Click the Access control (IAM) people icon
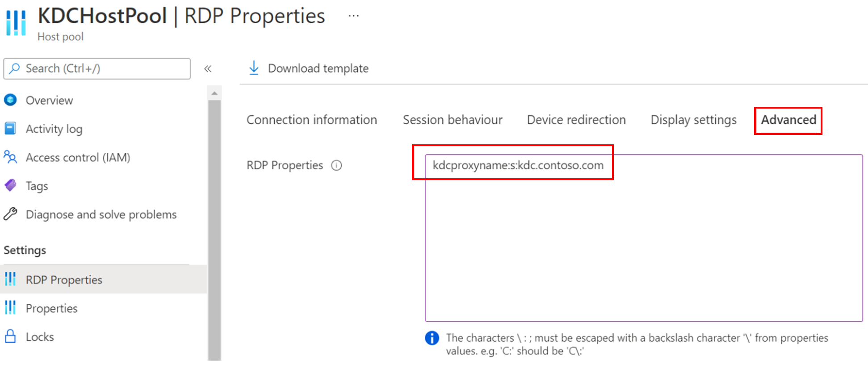 coord(10,157)
